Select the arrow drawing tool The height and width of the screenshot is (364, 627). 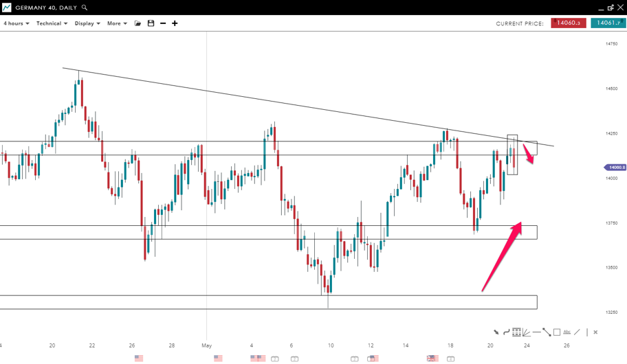point(496,332)
